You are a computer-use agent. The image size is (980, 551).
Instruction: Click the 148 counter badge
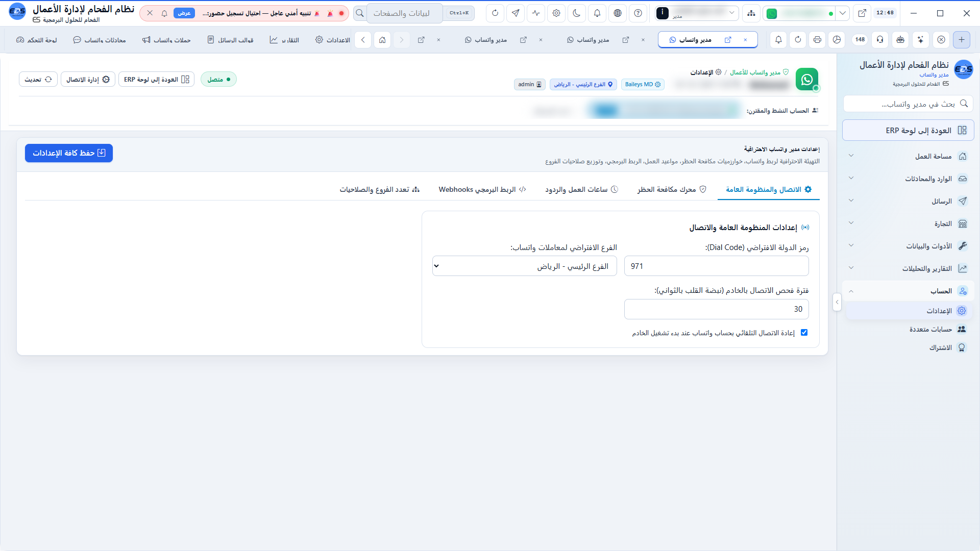point(860,39)
